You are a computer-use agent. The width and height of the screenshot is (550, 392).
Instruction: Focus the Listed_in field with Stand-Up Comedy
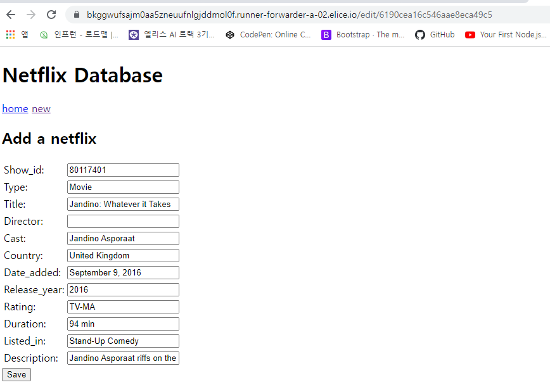tap(123, 341)
